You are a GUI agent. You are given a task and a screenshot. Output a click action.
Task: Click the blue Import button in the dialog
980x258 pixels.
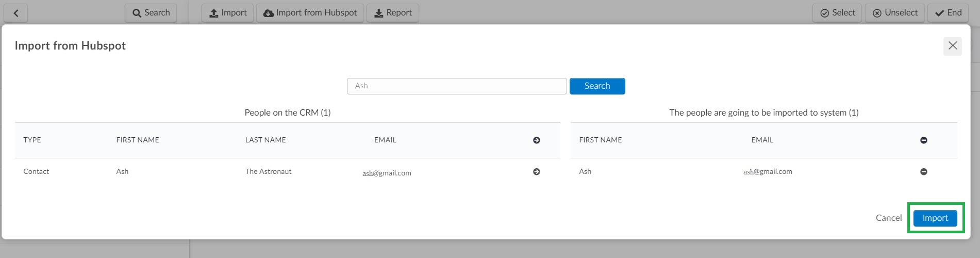pyautogui.click(x=935, y=218)
